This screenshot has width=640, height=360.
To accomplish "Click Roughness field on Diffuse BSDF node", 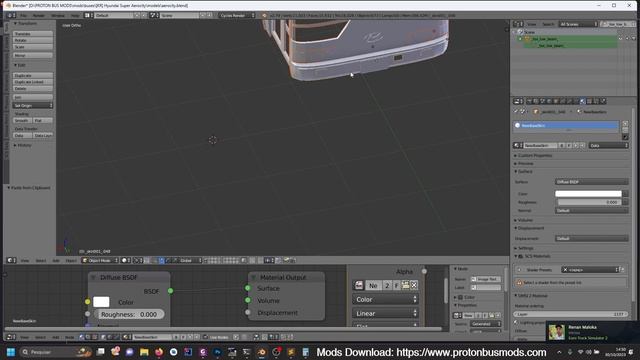I will click(129, 315).
